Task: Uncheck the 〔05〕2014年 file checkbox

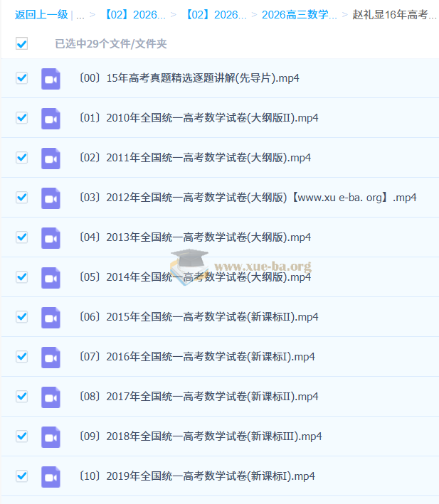Action: 21,277
